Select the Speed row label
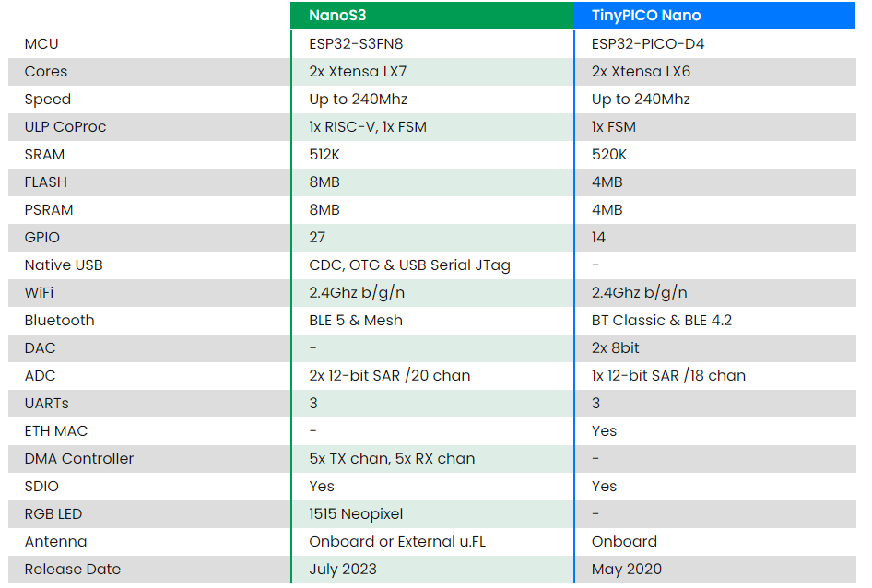Screen dimensions: 872x588 point(47,100)
